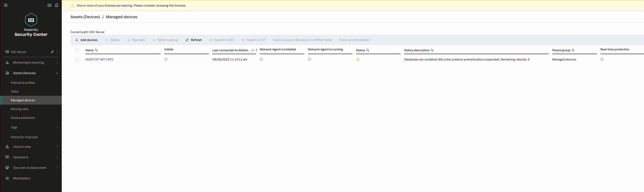The height and width of the screenshot is (192, 644).
Task: Sort by Status description arrows icon
Action: pos(432,50)
